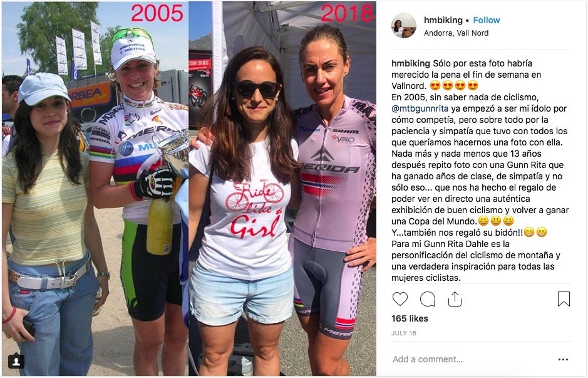This screenshot has width=588, height=378.
Task: Open the hmbiking profile picture avatar
Action: (x=403, y=26)
